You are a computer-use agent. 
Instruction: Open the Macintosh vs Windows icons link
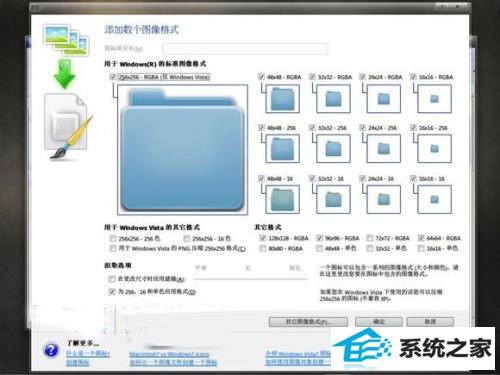pos(169,354)
